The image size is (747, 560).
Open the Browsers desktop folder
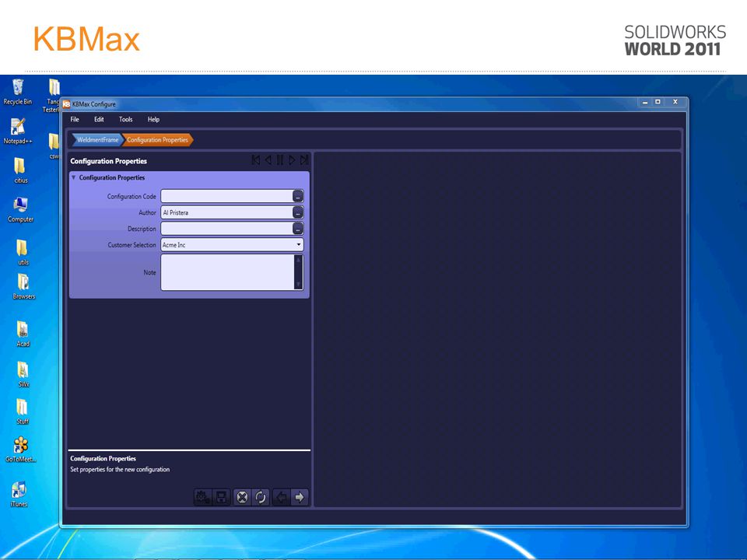point(24,287)
